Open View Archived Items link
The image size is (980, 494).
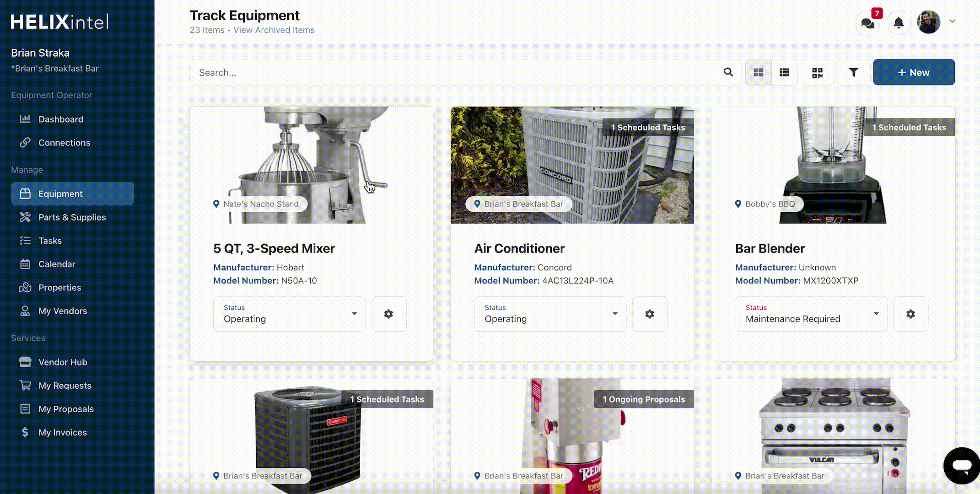click(x=274, y=30)
